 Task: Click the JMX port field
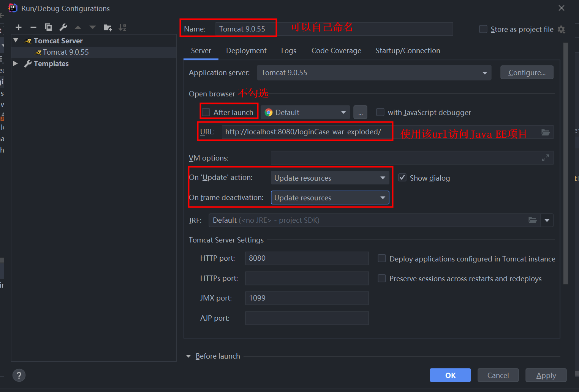coord(307,298)
